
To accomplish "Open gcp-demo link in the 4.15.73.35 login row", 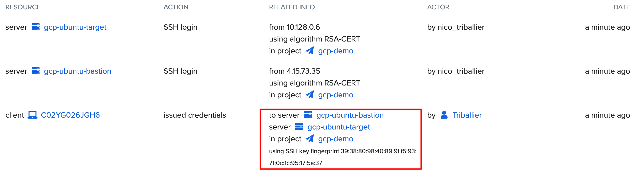I will [336, 95].
